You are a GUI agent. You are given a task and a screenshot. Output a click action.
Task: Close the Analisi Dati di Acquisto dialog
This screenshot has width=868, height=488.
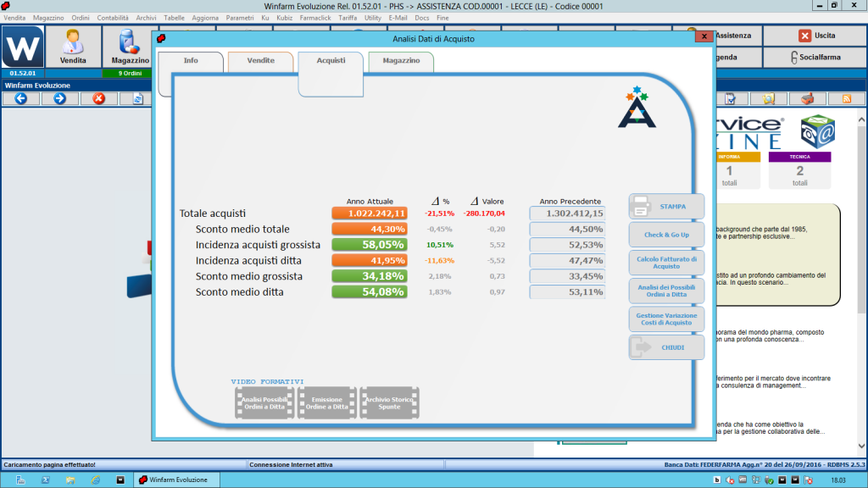(x=704, y=36)
